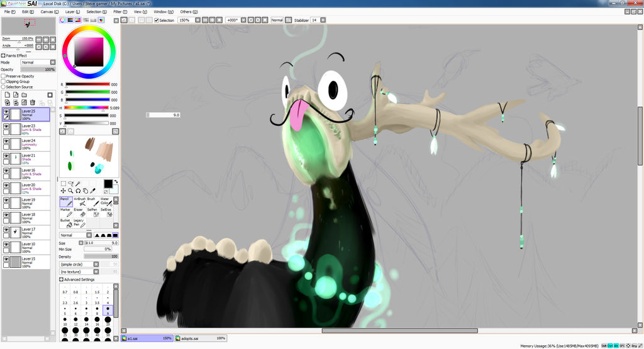Enable Clipping Group checkbox
The width and height of the screenshot is (644, 349).
click(x=3, y=82)
